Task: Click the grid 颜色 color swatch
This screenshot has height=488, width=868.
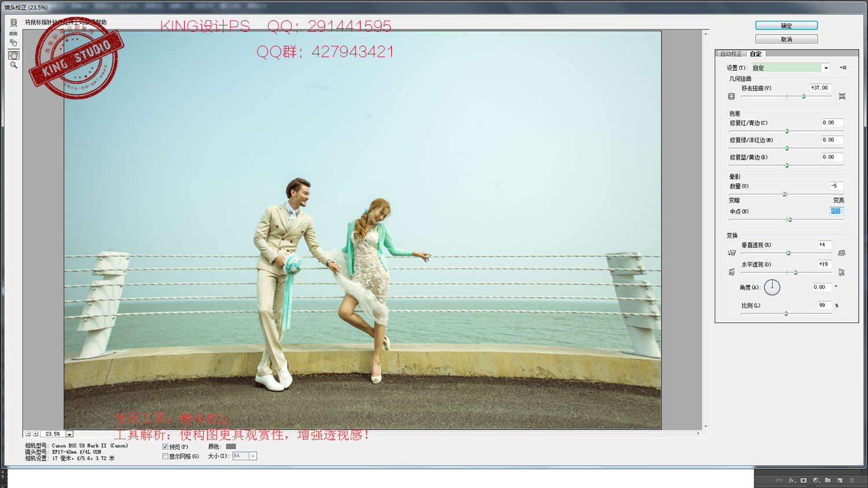Action: pyautogui.click(x=231, y=446)
